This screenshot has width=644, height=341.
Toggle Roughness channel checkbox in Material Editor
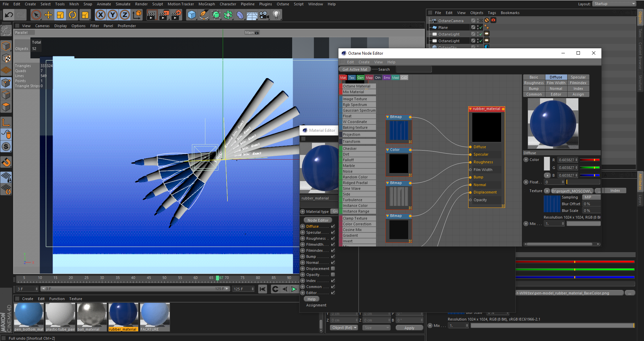click(333, 238)
